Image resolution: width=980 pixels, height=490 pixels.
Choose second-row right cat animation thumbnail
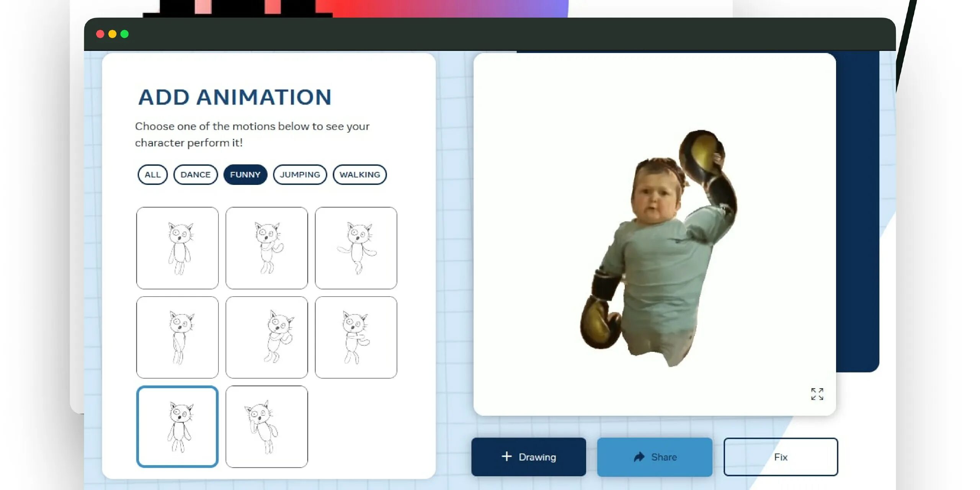click(356, 337)
